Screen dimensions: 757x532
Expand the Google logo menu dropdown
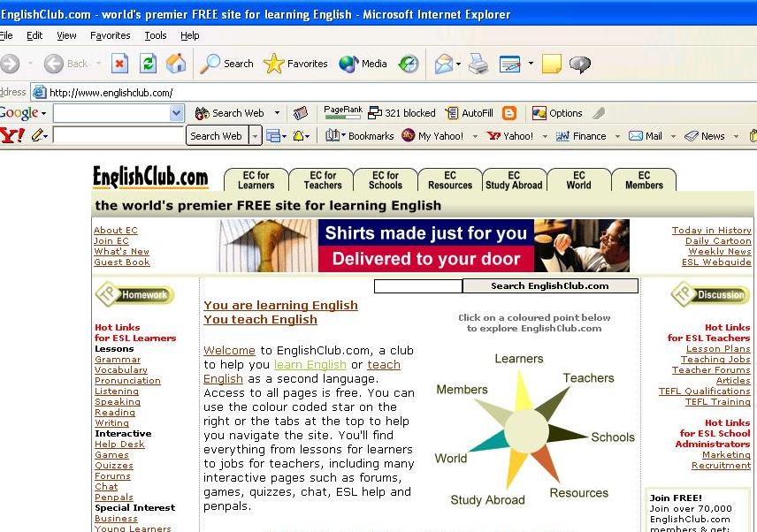(43, 113)
